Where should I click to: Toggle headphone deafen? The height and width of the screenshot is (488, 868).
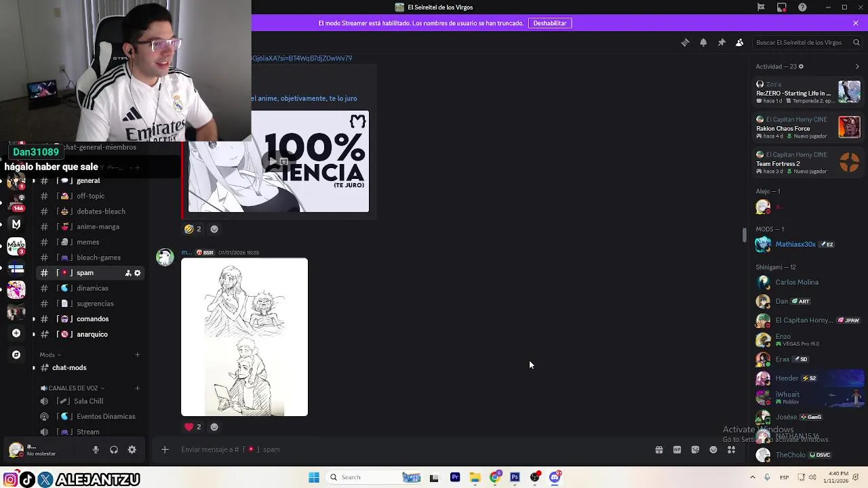pos(114,449)
